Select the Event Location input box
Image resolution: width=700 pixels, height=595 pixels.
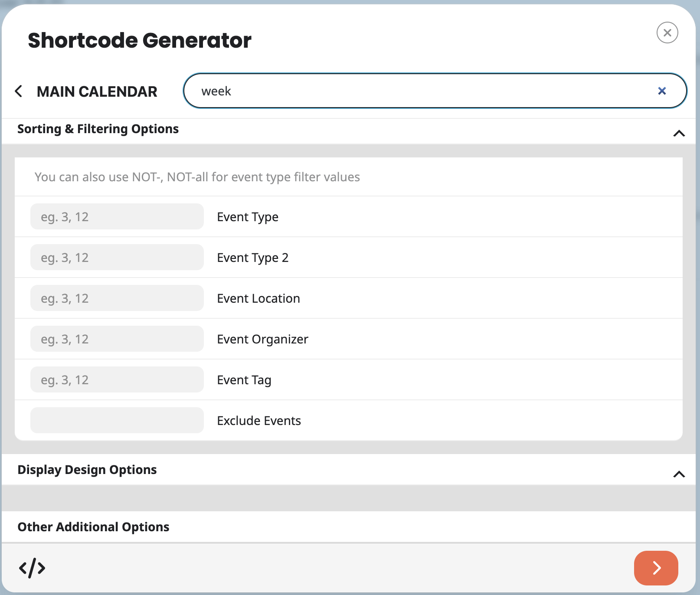click(x=117, y=298)
